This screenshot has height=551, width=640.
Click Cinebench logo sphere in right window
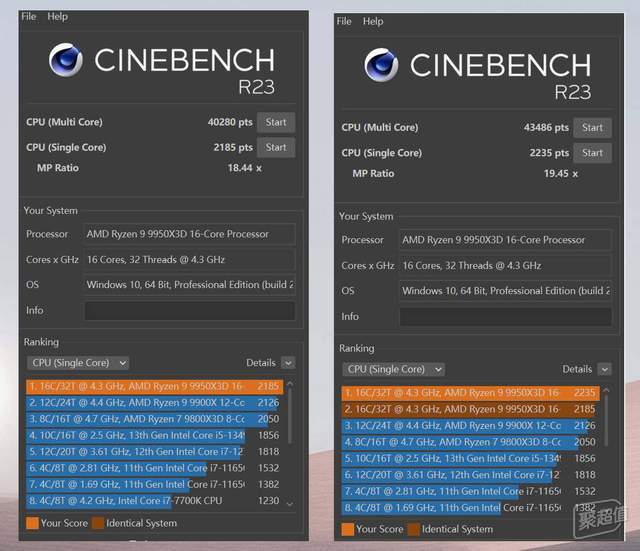381,65
